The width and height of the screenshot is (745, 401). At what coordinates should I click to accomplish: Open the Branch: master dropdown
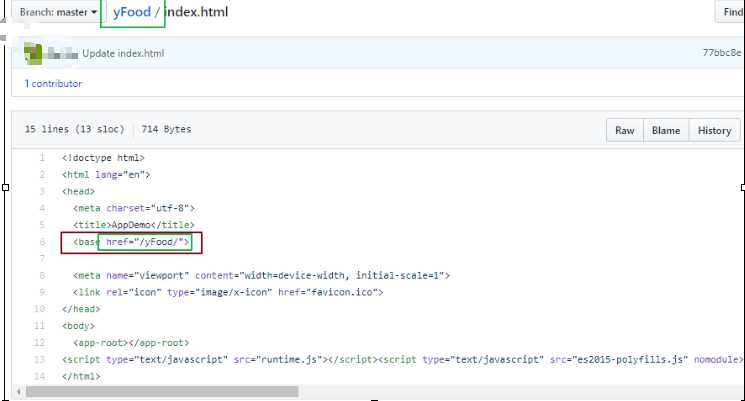coord(57,12)
